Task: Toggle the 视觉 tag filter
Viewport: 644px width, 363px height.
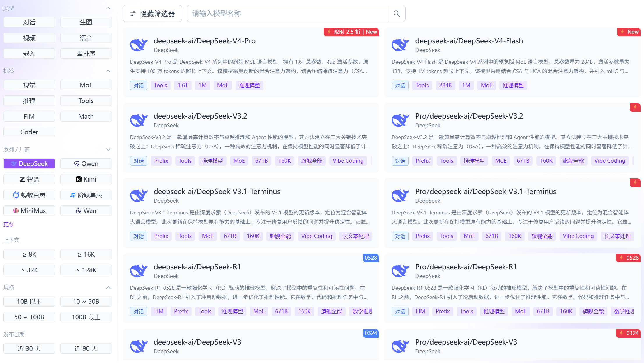Action: 29,85
